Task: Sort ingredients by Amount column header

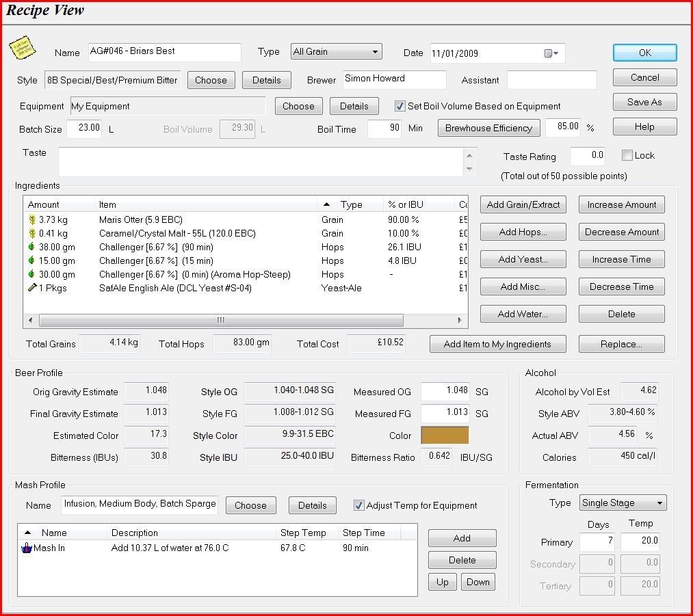Action: click(60, 204)
